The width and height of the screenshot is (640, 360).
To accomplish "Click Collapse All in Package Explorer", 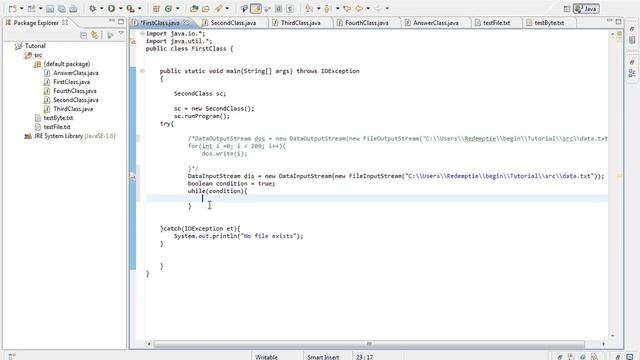I will pyautogui.click(x=83, y=36).
